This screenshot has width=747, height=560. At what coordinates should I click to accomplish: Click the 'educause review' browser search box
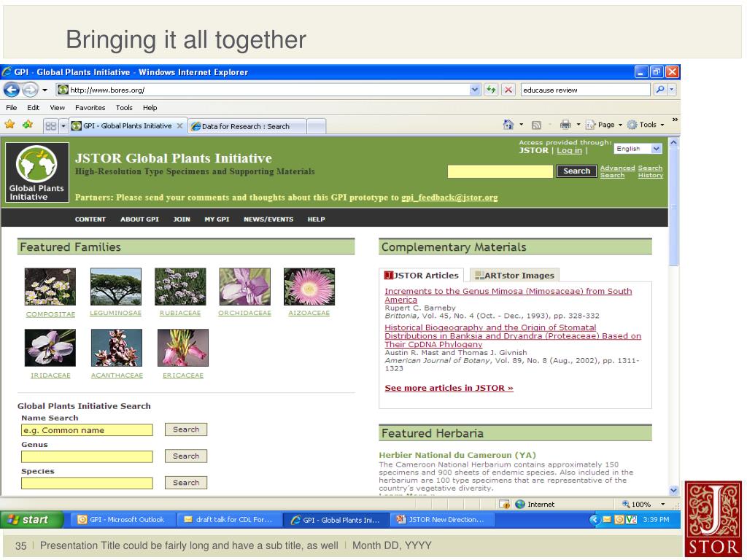585,90
